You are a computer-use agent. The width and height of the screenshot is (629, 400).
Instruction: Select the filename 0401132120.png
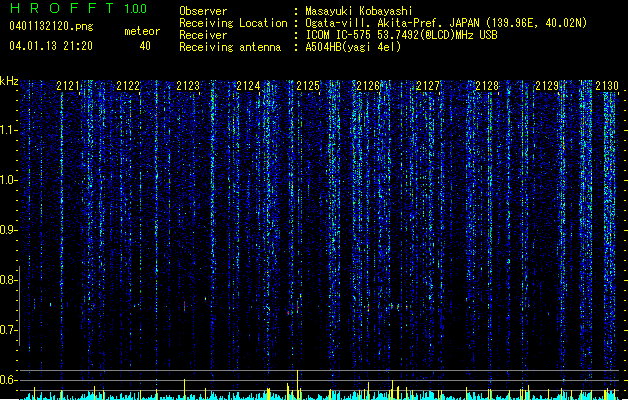(51, 27)
